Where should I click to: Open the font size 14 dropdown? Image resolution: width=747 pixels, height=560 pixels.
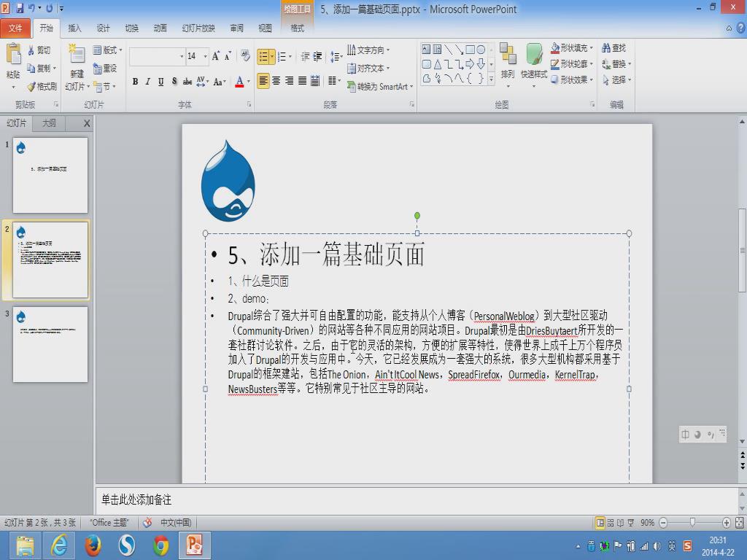click(x=205, y=56)
